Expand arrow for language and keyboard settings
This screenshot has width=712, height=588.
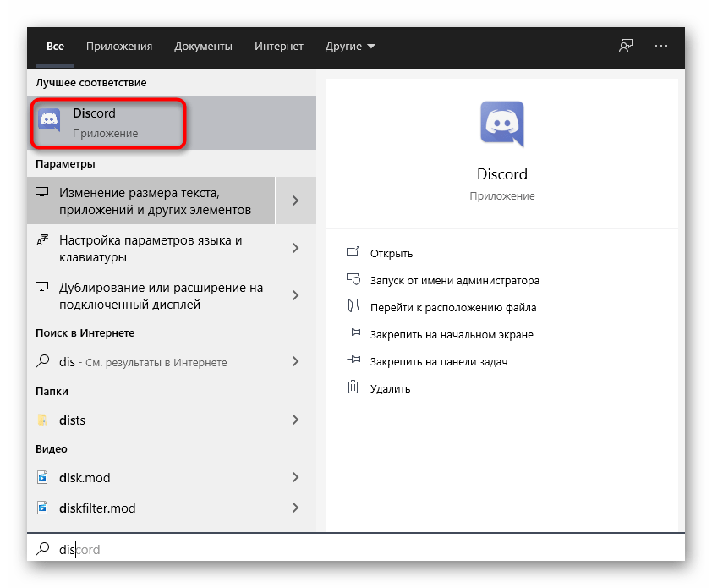point(296,248)
